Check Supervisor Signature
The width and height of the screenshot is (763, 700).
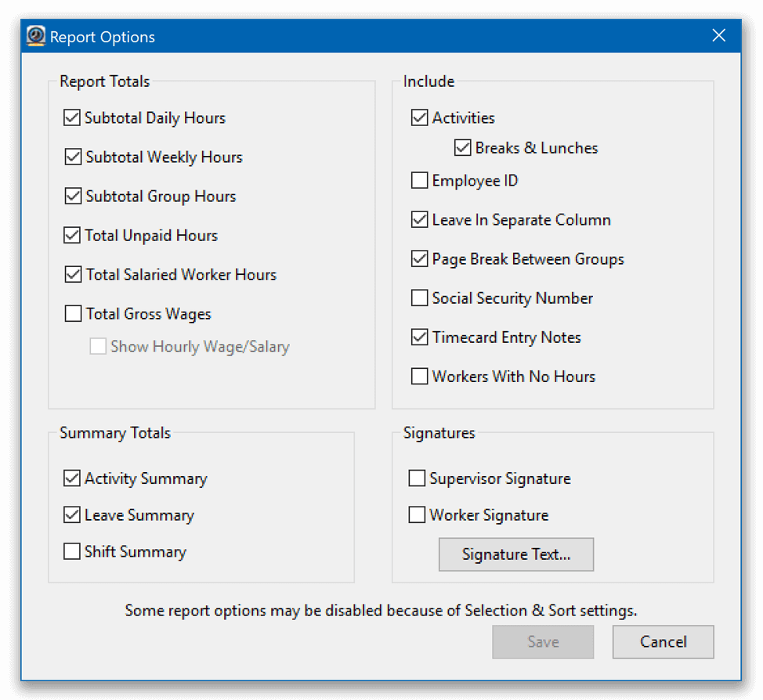[417, 478]
